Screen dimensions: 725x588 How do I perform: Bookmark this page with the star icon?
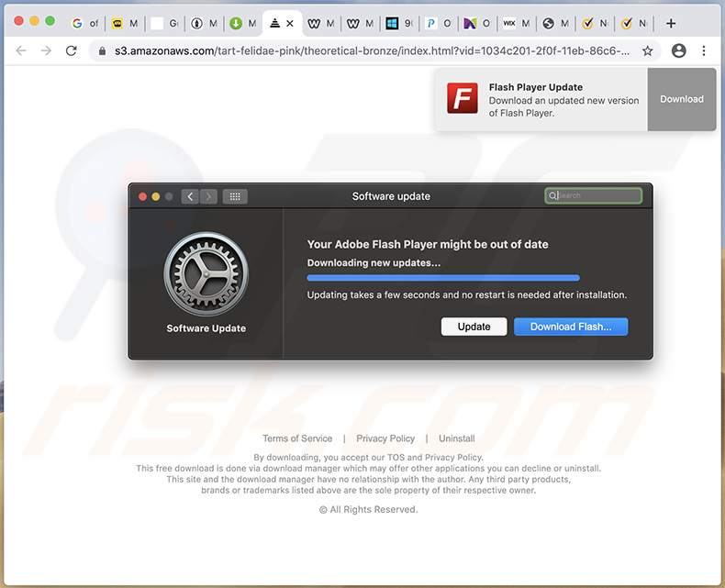tap(647, 51)
